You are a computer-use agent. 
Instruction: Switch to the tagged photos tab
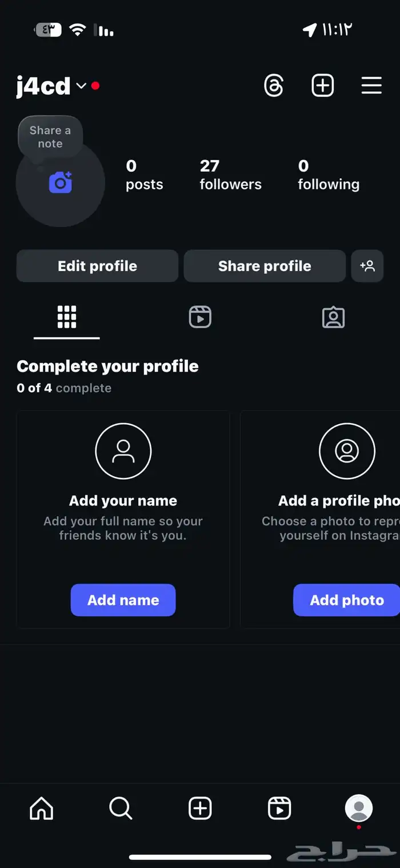333,317
